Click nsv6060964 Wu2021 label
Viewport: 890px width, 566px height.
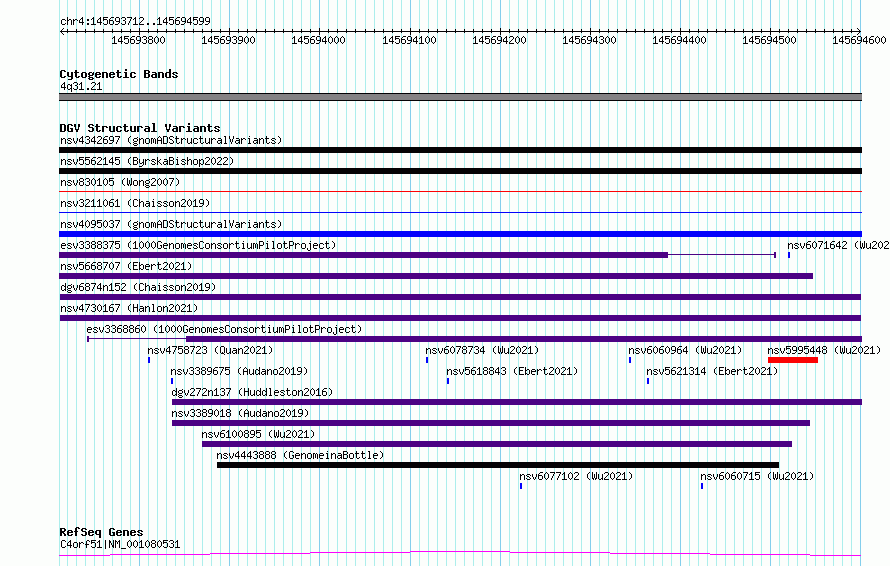[x=685, y=350]
